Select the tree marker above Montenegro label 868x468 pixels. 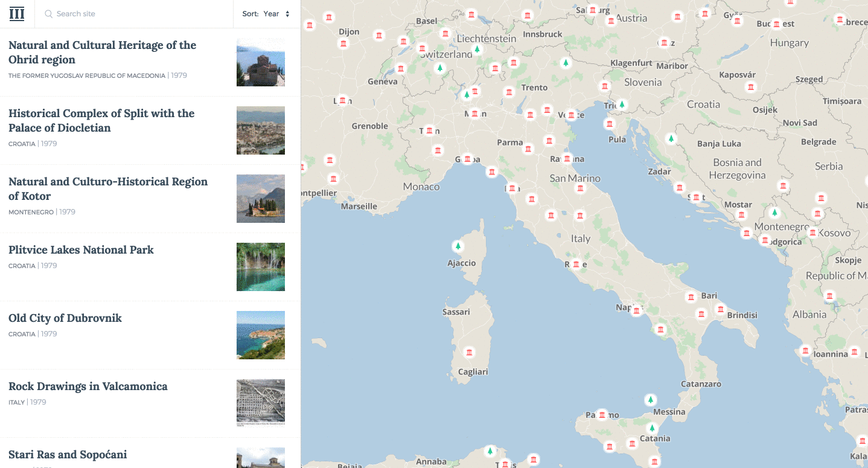[774, 213]
